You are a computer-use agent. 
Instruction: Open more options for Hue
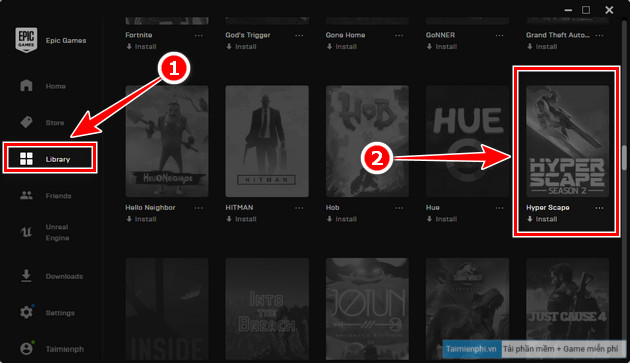[x=499, y=208]
